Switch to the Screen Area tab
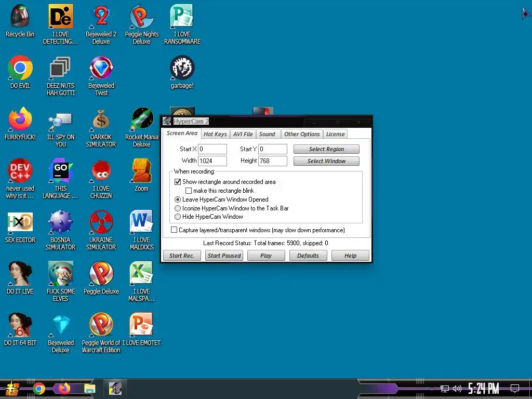The image size is (532, 399). point(182,134)
